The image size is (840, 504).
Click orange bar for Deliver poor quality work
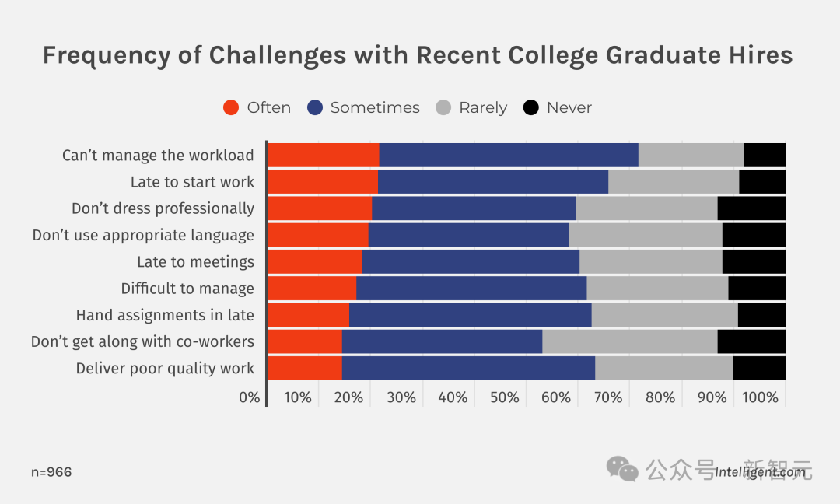click(305, 369)
